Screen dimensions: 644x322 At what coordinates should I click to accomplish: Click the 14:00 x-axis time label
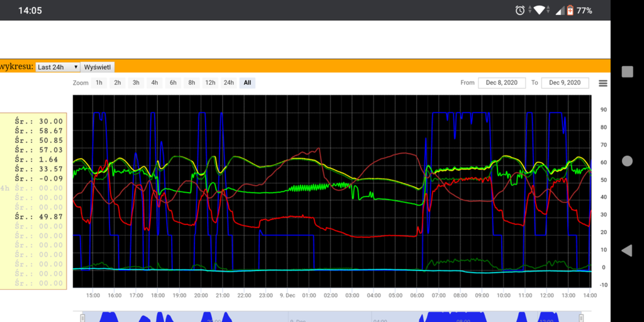coord(590,296)
